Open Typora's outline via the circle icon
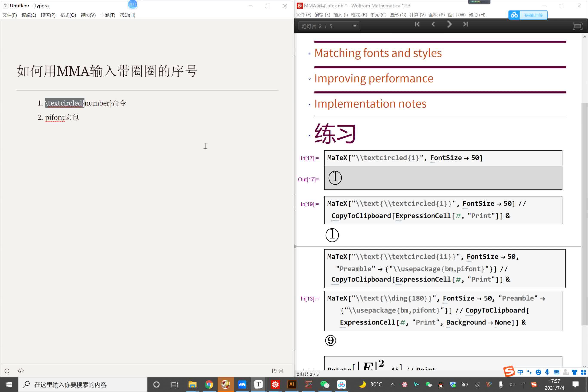The height and width of the screenshot is (392, 588). click(7, 371)
